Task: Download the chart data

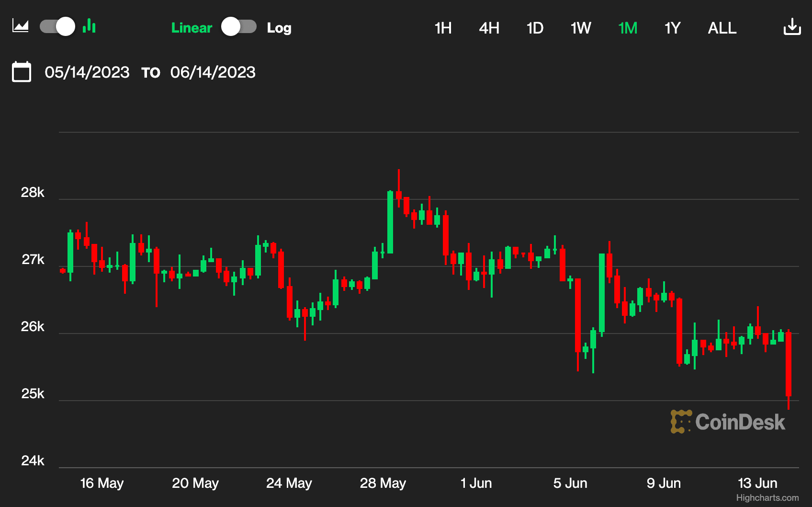Action: [792, 27]
